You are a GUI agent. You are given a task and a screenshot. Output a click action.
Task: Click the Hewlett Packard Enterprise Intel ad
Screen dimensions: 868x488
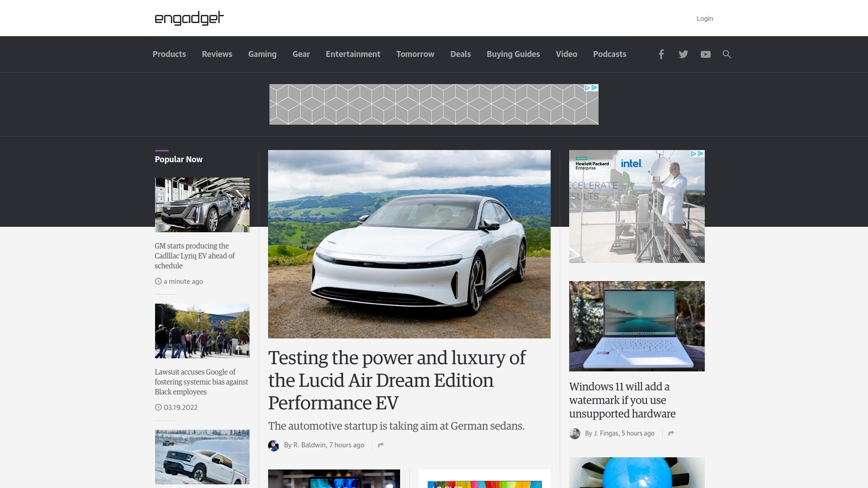637,206
